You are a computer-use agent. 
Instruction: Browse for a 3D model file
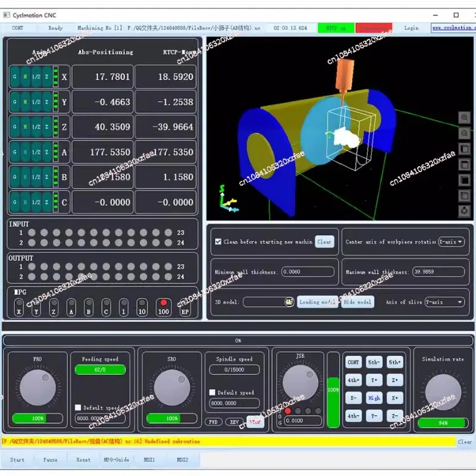pyautogui.click(x=289, y=302)
